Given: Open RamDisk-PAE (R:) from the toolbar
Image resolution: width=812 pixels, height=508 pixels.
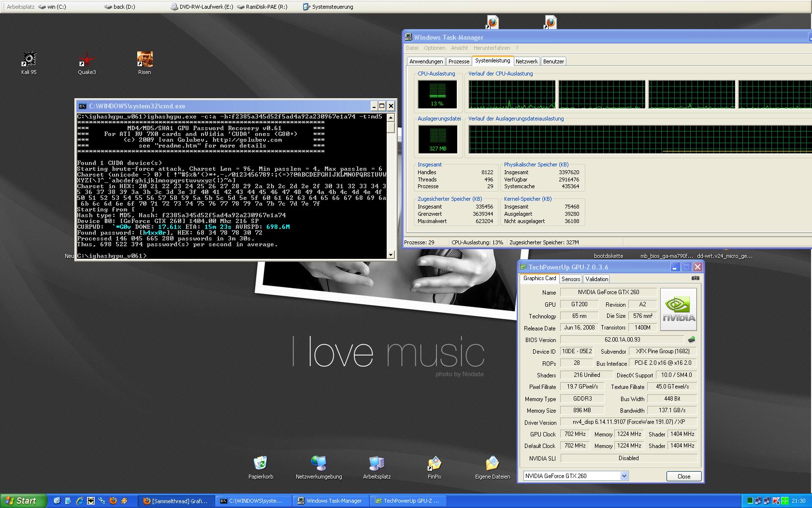Looking at the screenshot, I should tap(262, 7).
